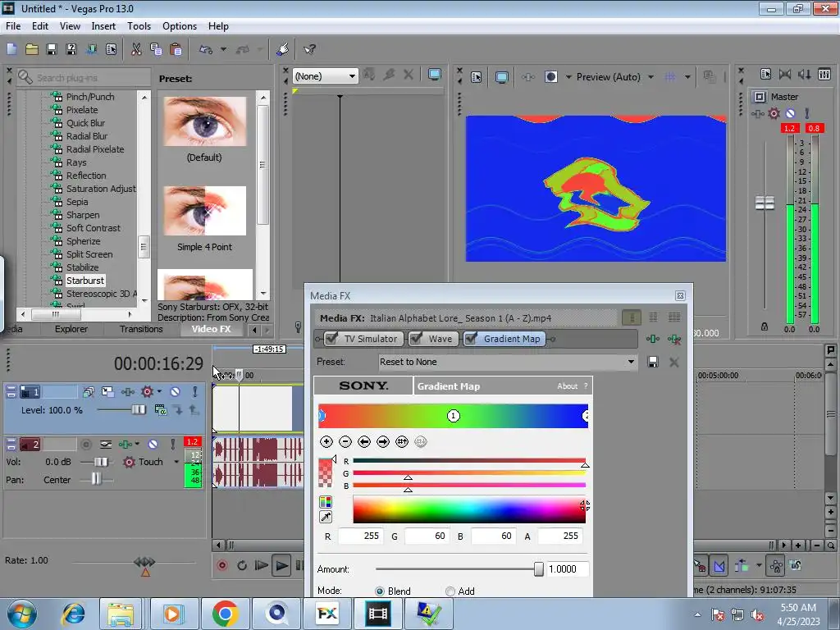The image size is (840, 630).
Task: Open Google Chrome from taskbar
Action: pos(225,614)
